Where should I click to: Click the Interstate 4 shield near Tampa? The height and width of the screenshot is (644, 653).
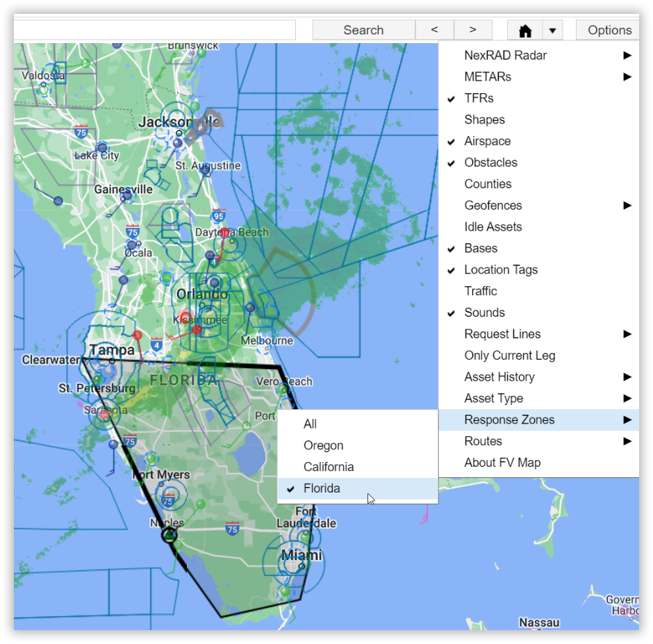[156, 345]
